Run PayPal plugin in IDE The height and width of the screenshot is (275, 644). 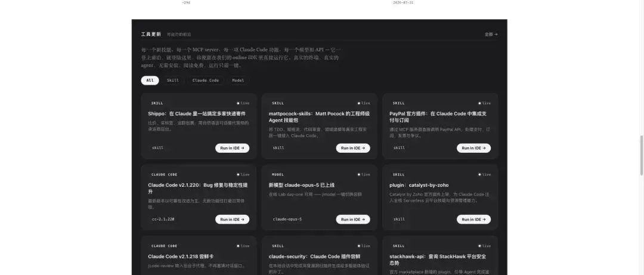pos(473,148)
